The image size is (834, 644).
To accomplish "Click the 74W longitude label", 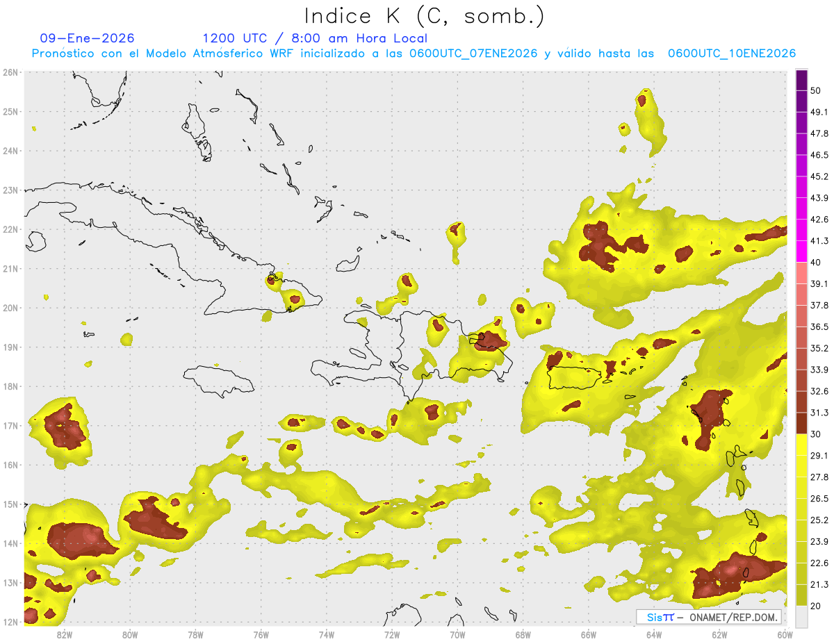I will pos(327,634).
